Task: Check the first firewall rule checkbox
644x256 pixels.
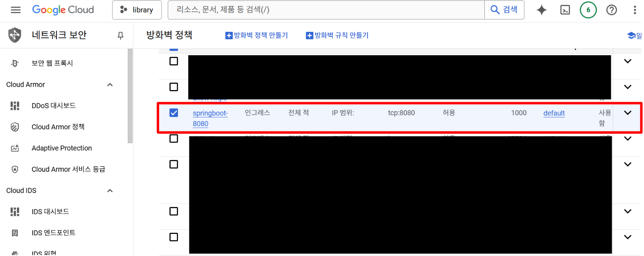Action: [174, 61]
